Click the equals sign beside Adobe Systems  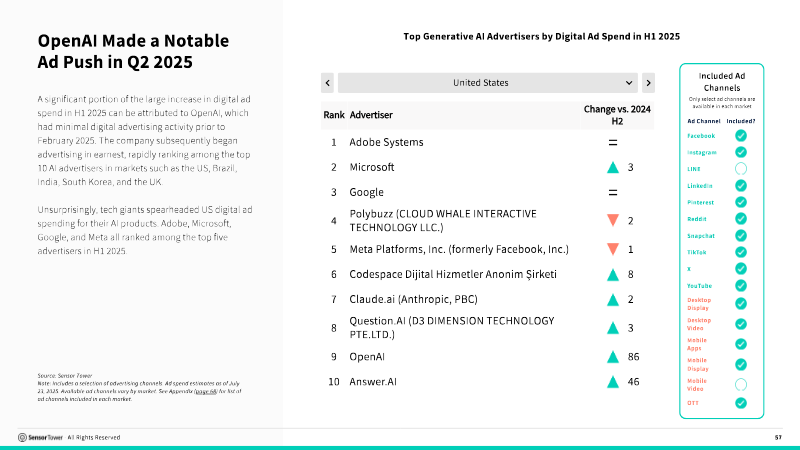point(613,143)
